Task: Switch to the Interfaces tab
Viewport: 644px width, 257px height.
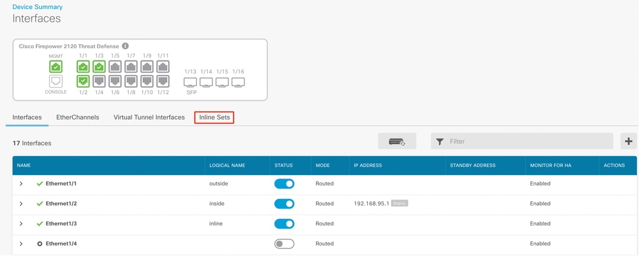Action: point(27,117)
